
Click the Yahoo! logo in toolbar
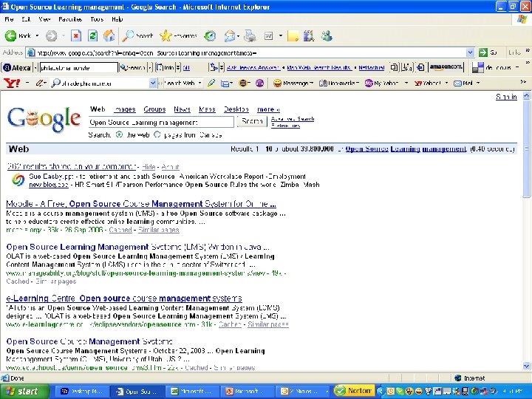[12, 83]
